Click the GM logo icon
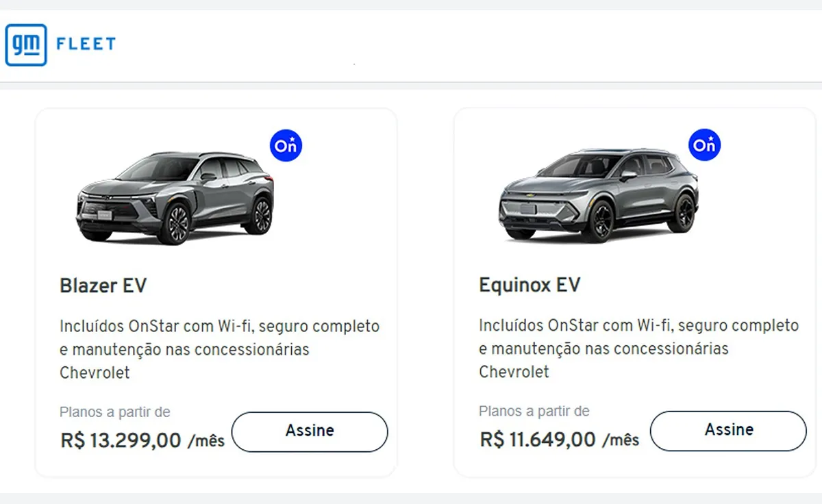The image size is (822, 504). click(x=26, y=45)
